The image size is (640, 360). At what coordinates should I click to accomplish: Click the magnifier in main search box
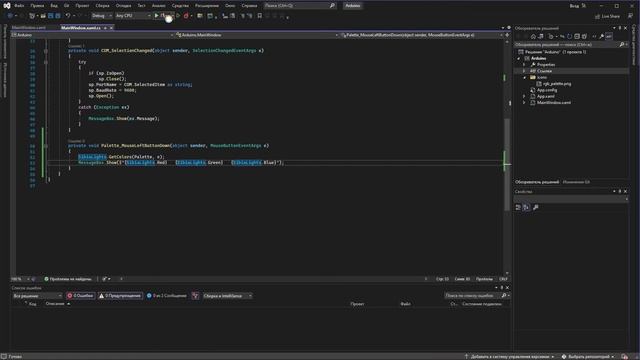click(332, 6)
